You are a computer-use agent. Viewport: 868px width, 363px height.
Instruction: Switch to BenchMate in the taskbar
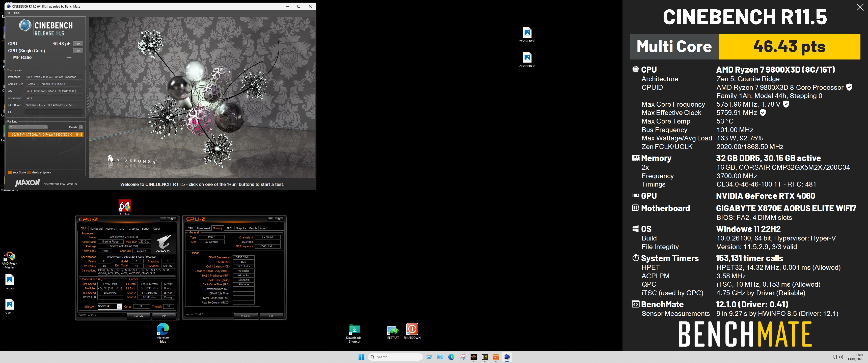pyautogui.click(x=484, y=357)
